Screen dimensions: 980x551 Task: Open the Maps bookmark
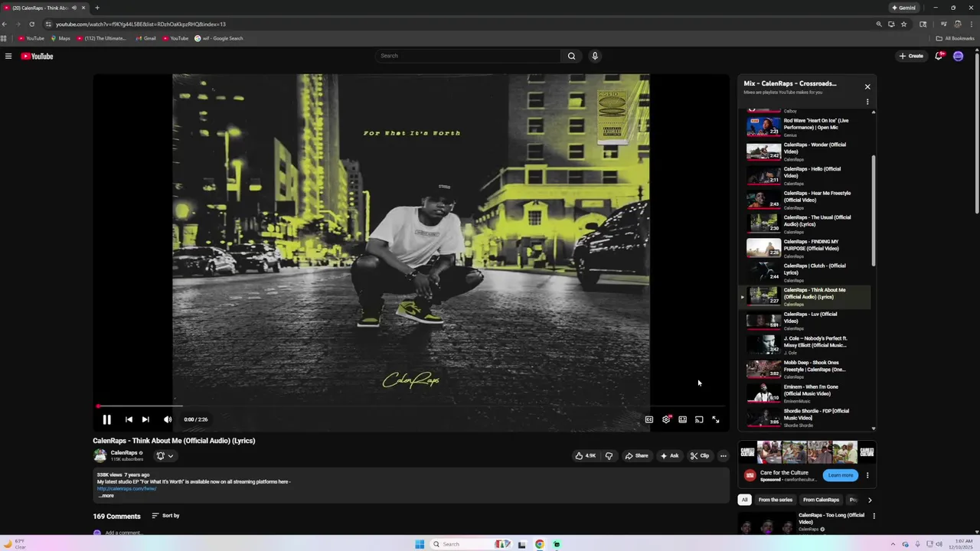(60, 38)
